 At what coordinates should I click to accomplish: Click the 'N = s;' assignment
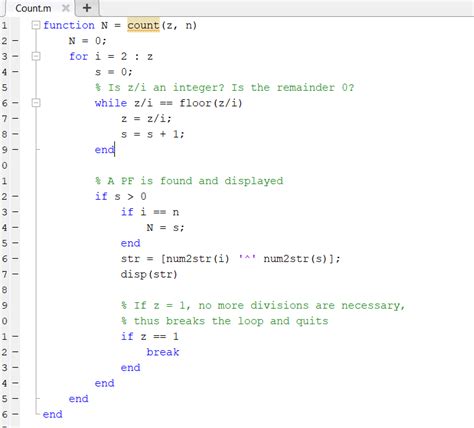pyautogui.click(x=165, y=227)
